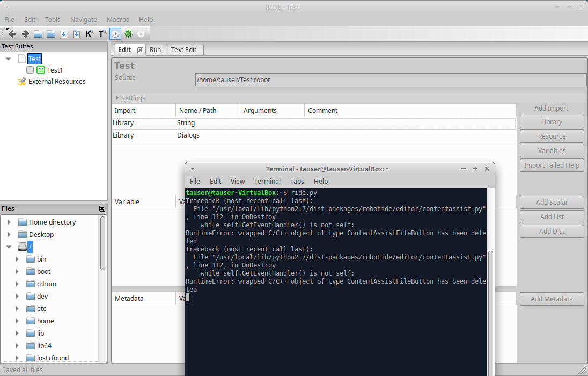This screenshot has width=588, height=376.
Task: Check the checkbox next to Test1
Action: tap(31, 69)
